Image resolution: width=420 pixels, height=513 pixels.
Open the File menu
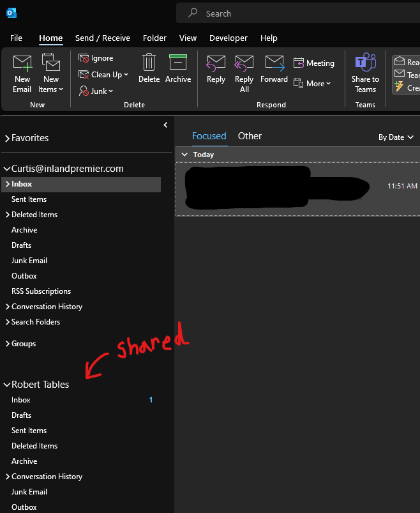point(16,38)
